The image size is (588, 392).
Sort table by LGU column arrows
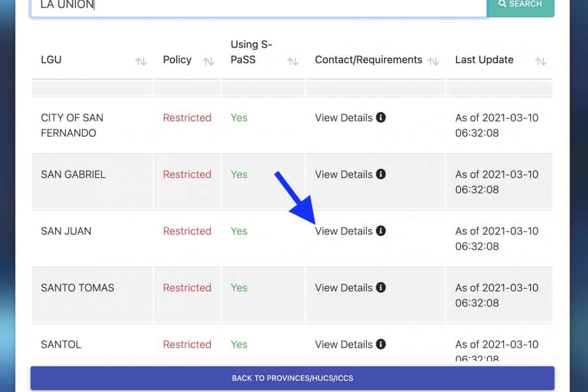click(141, 62)
